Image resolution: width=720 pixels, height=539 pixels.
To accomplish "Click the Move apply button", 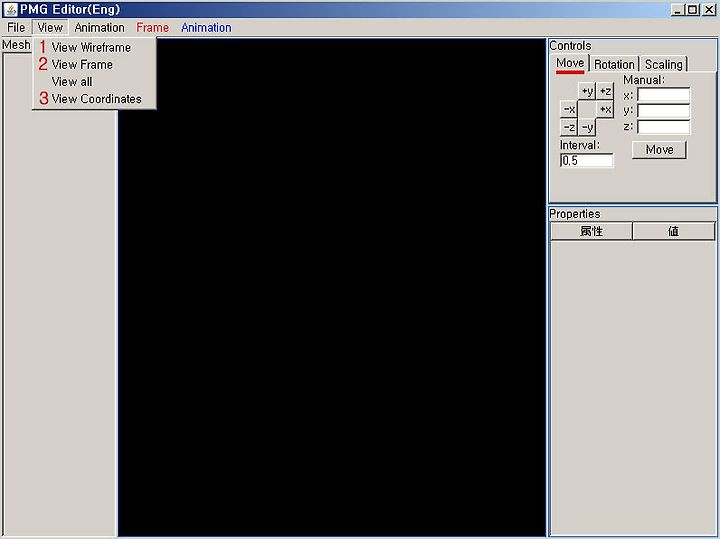I will click(659, 150).
